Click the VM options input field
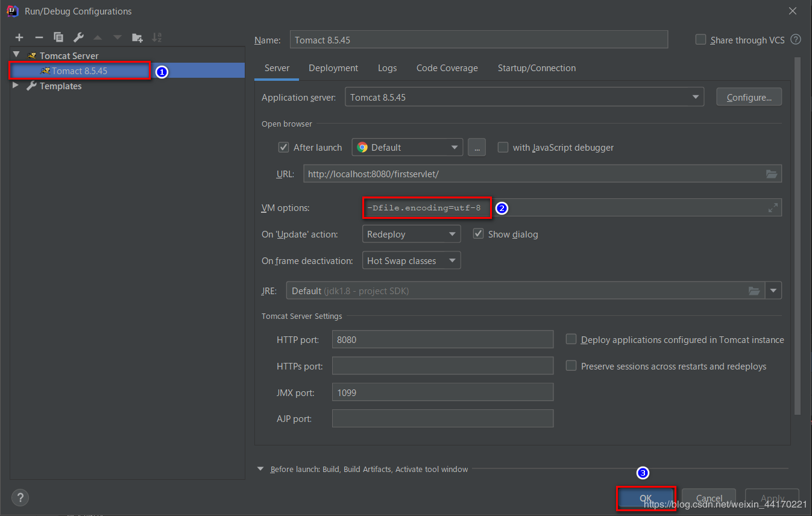 click(x=572, y=207)
